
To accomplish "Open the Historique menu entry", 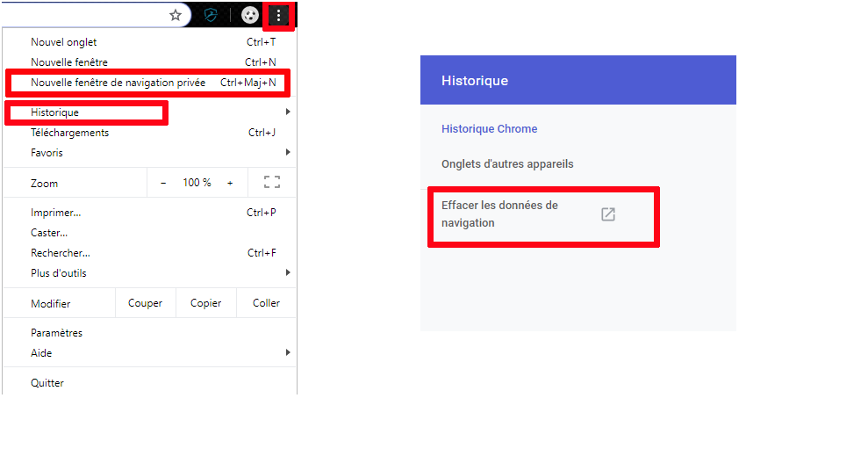I will [149, 112].
